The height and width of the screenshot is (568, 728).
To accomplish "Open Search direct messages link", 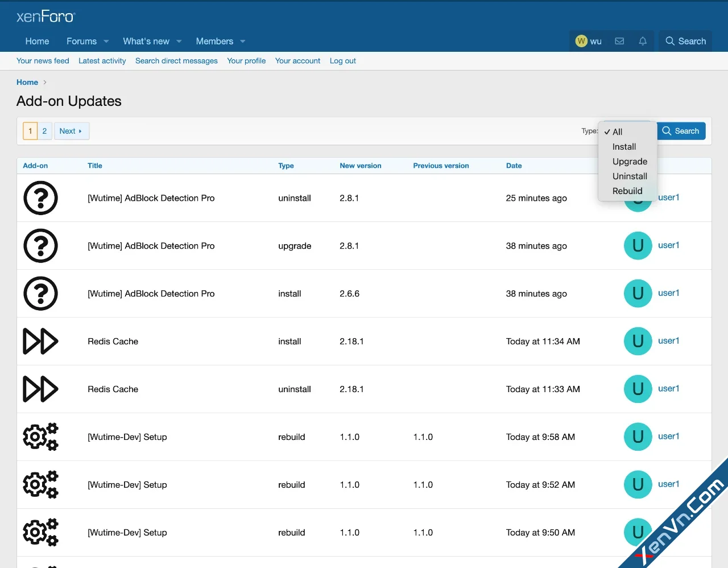I will [176, 61].
